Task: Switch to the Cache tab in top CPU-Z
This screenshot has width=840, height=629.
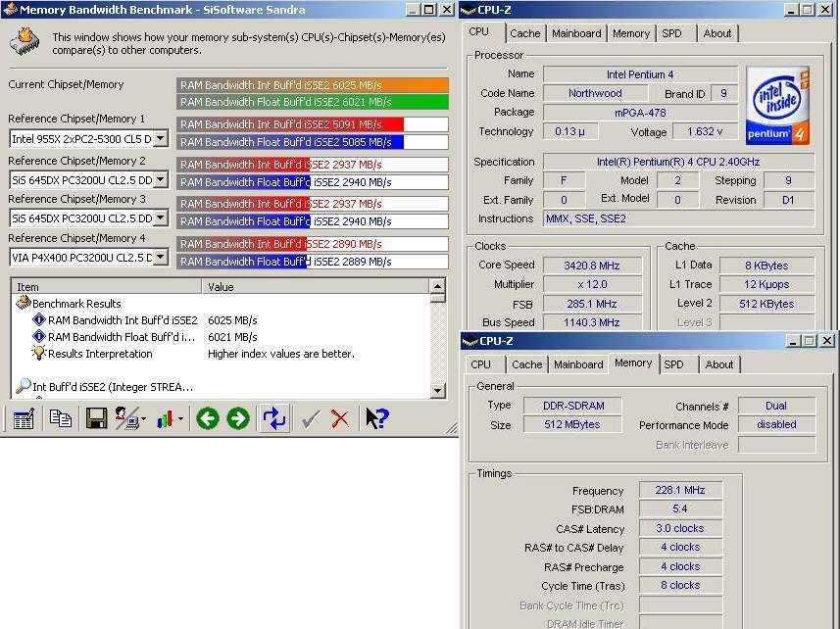Action: point(524,32)
